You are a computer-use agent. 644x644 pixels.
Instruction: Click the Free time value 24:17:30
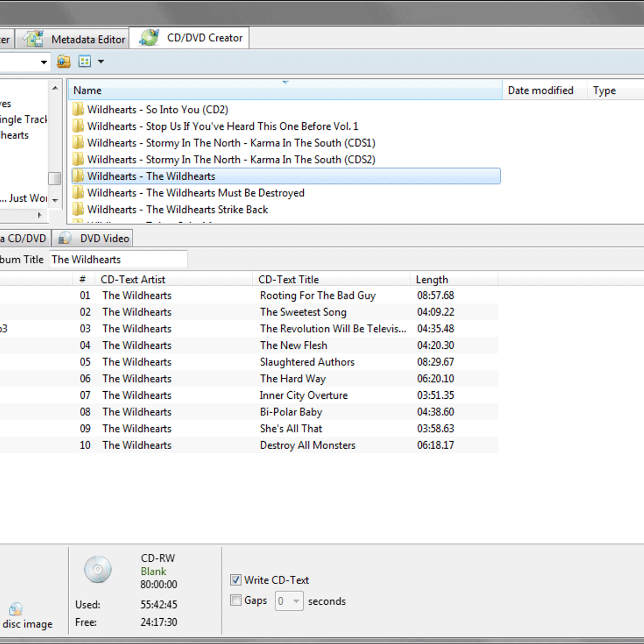coord(159,622)
